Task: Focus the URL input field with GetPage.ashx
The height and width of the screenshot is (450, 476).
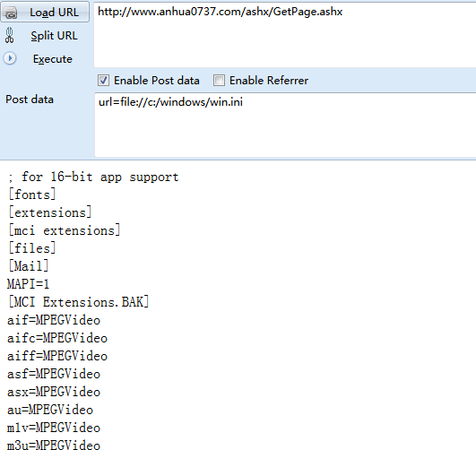Action: point(285,34)
